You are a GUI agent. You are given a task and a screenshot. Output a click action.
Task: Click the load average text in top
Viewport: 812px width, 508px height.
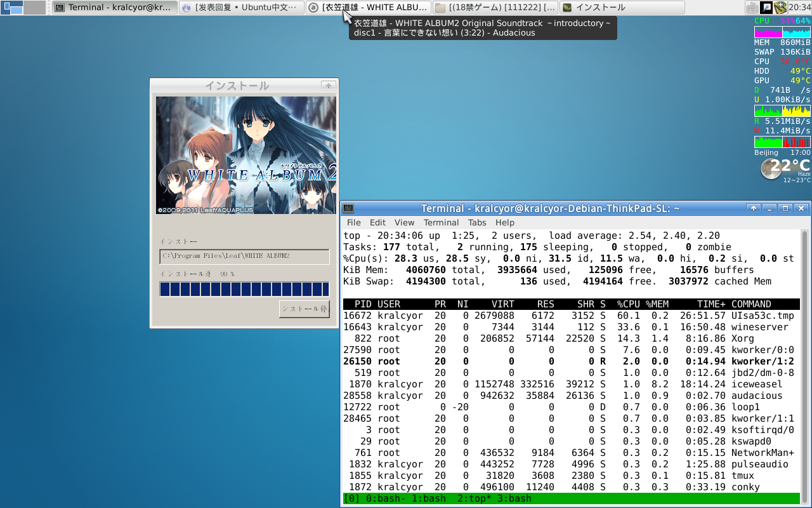tap(635, 236)
